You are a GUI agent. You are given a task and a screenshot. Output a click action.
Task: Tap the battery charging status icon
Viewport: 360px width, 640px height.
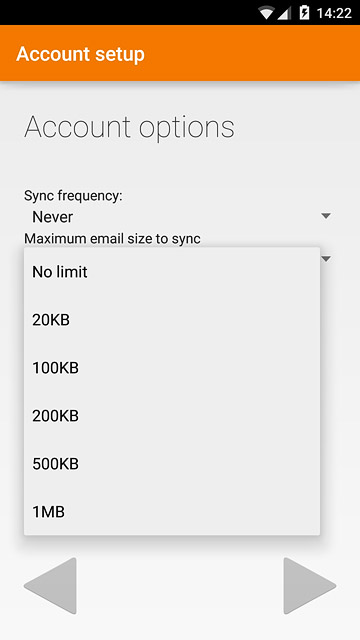pos(304,13)
